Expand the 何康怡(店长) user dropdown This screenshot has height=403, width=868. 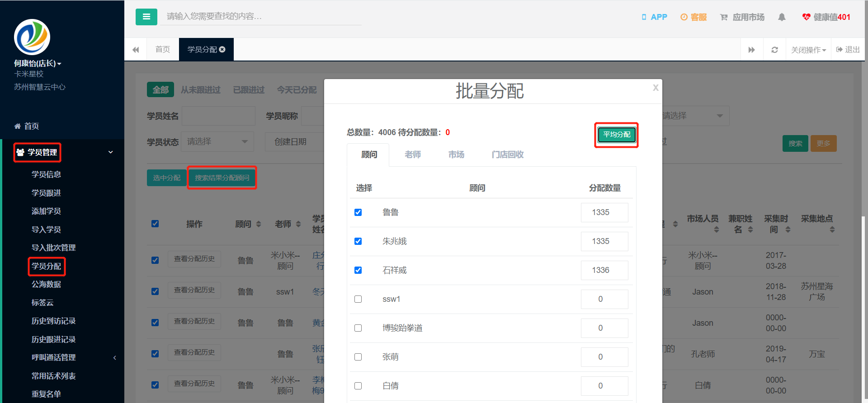point(38,63)
